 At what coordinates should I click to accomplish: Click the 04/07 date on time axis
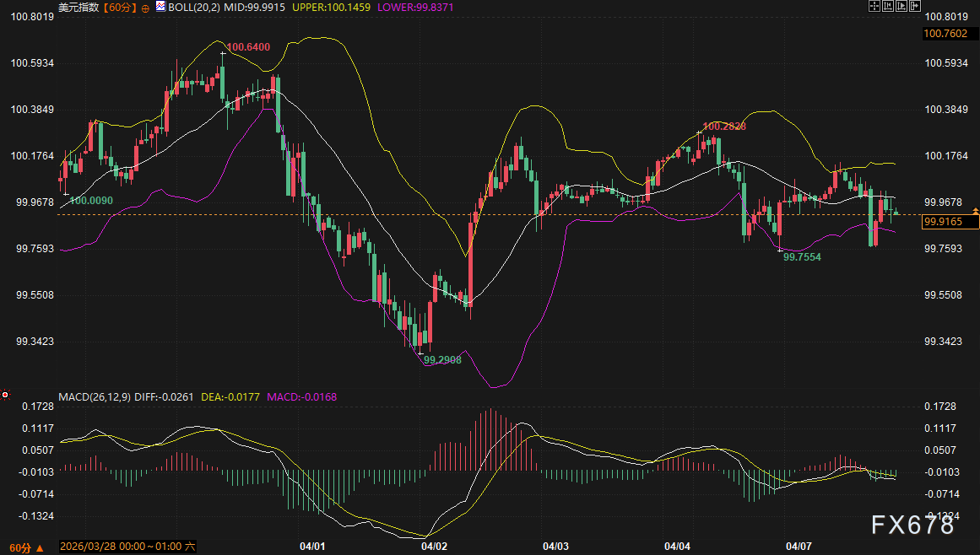pyautogui.click(x=799, y=547)
